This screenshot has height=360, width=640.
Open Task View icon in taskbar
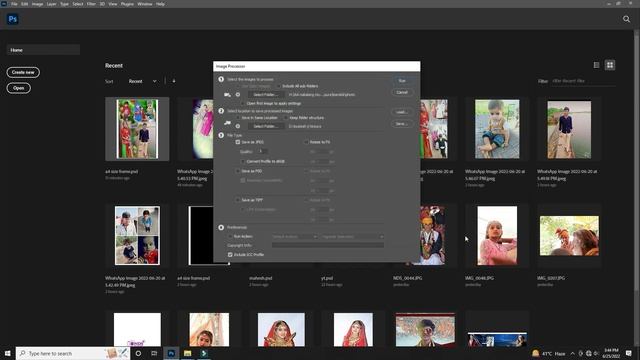[154, 353]
